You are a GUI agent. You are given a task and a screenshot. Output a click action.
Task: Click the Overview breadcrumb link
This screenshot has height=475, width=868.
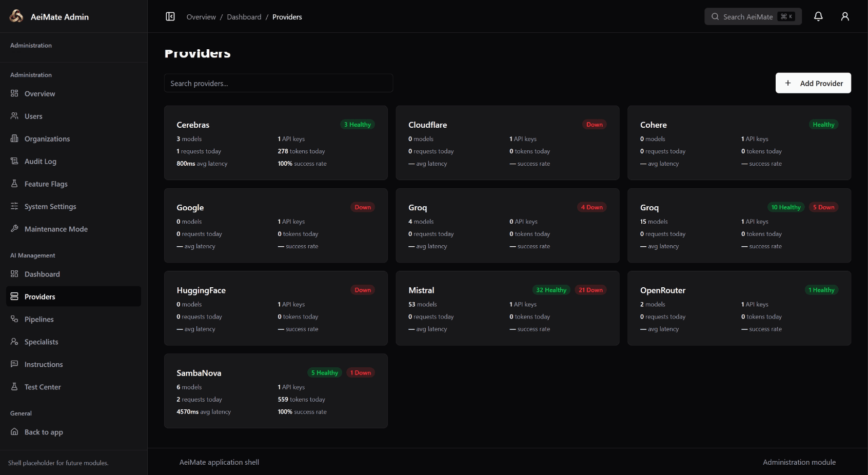tap(201, 17)
